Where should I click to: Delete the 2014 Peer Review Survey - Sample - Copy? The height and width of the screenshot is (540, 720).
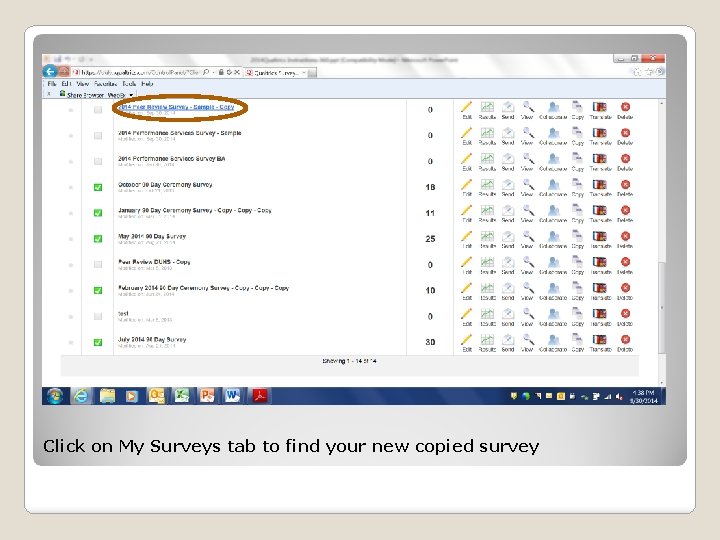tap(625, 111)
